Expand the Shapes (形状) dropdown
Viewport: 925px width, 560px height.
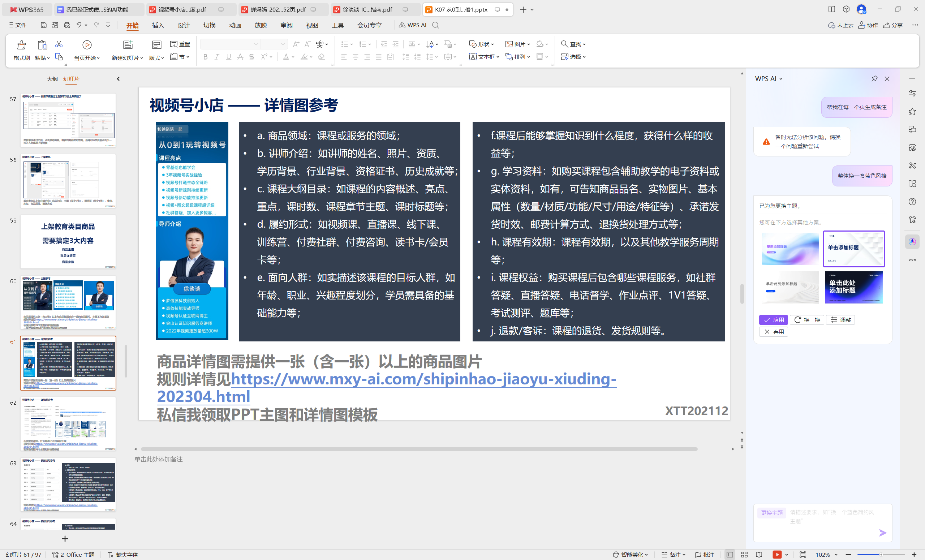pyautogui.click(x=492, y=44)
